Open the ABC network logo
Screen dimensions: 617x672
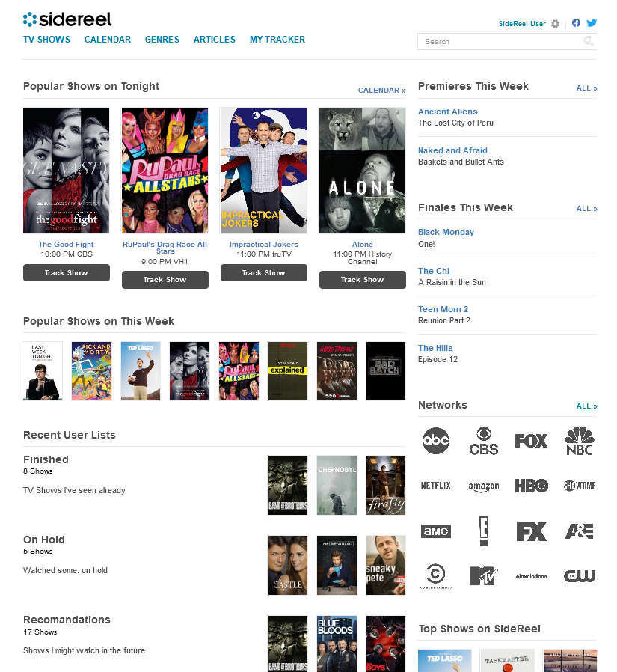[436, 440]
